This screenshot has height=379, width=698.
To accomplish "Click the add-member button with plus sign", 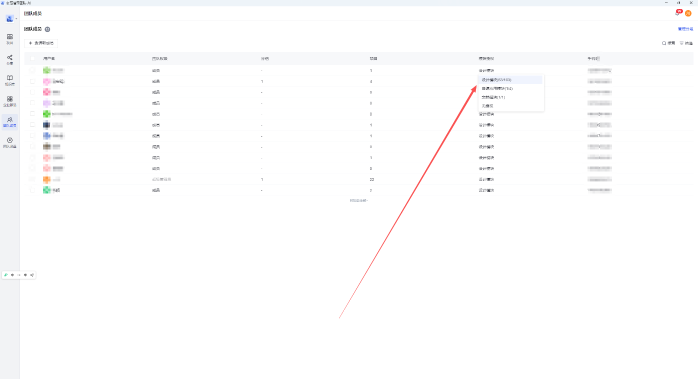I will (41, 43).
